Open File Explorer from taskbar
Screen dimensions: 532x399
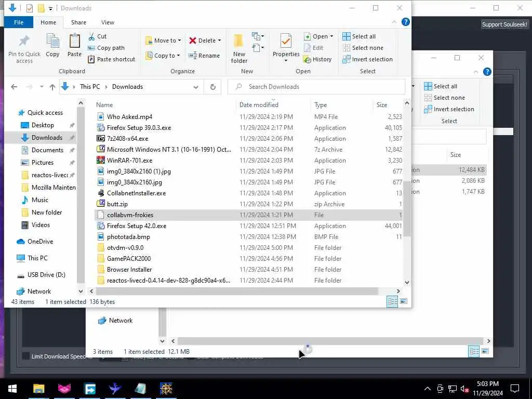(38, 389)
